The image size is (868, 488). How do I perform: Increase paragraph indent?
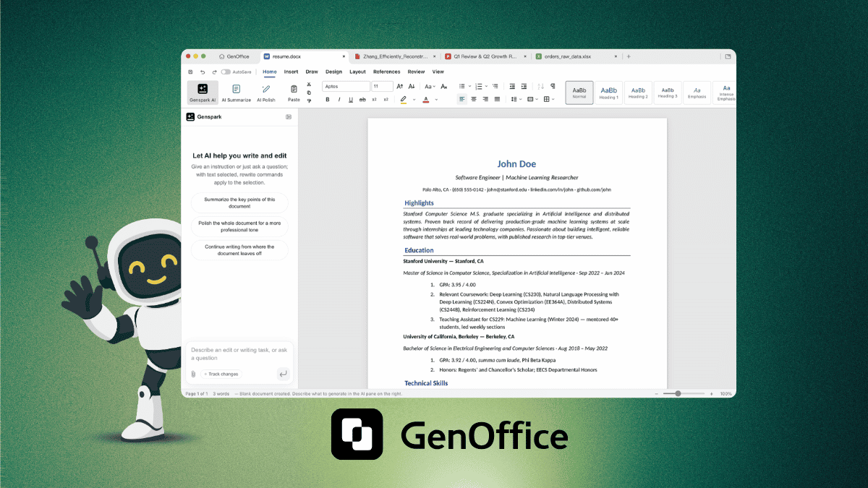point(524,86)
